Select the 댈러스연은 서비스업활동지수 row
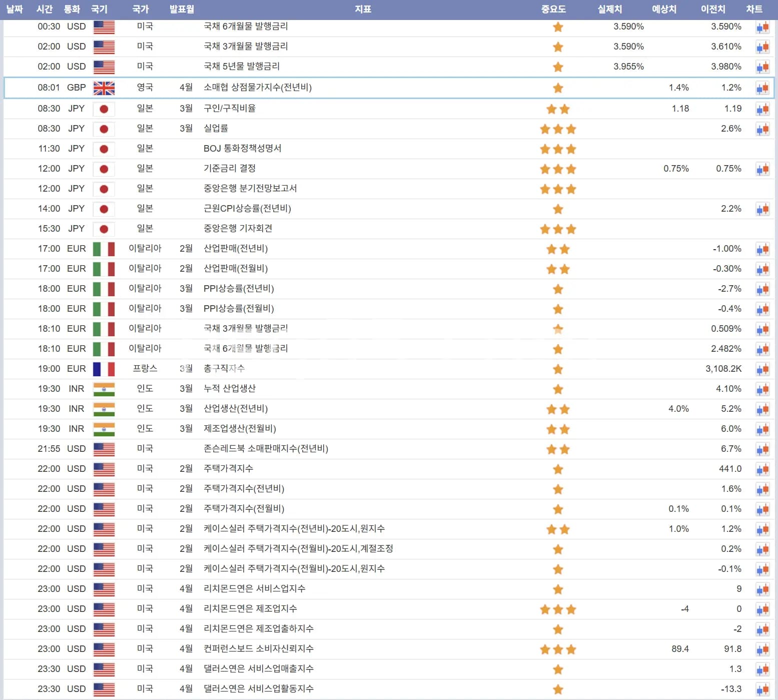 (x=258, y=689)
